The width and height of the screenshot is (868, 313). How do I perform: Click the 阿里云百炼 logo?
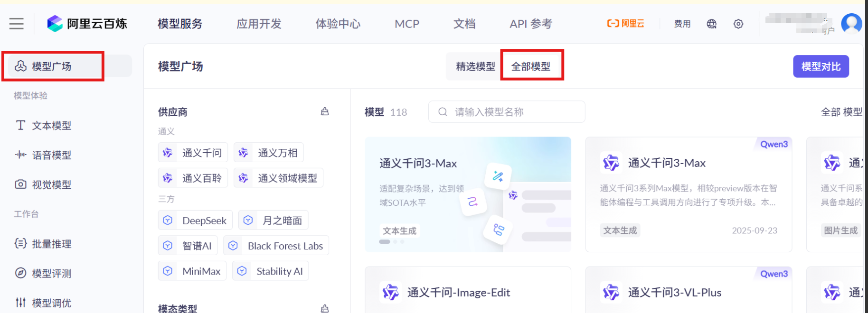click(87, 24)
